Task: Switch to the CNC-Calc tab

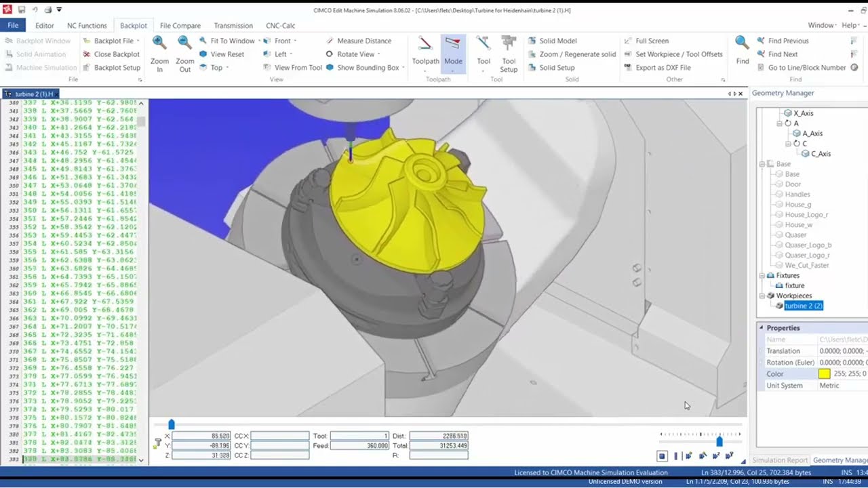Action: (281, 26)
